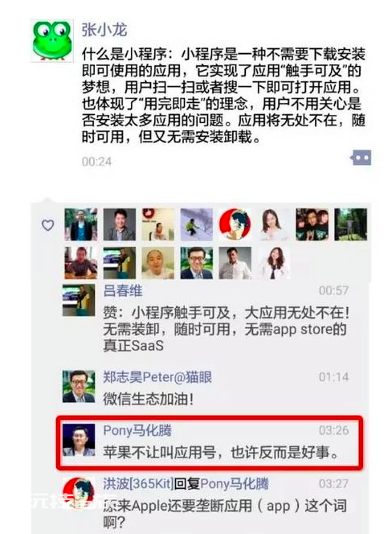
Task: Open 张小龙 profile name link
Action: tap(104, 31)
